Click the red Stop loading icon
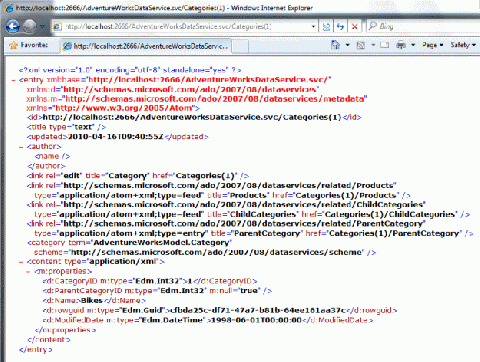 355,26
